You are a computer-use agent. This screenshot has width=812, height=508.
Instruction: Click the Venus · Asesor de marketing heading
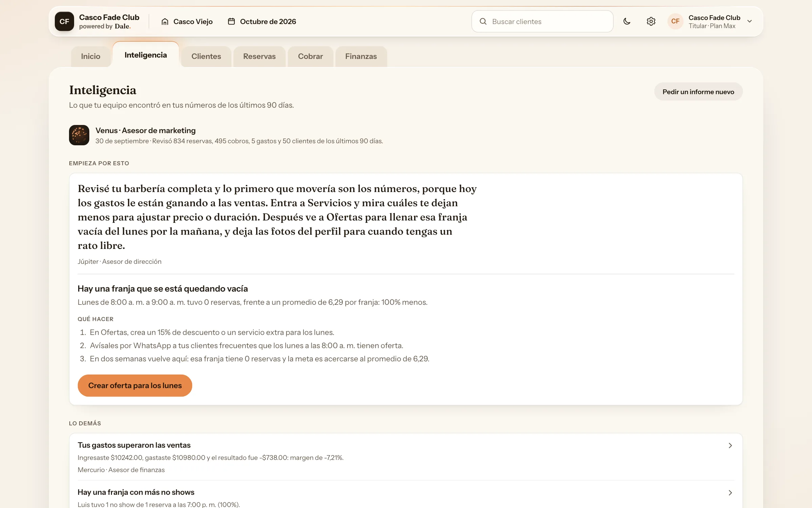pyautogui.click(x=145, y=130)
